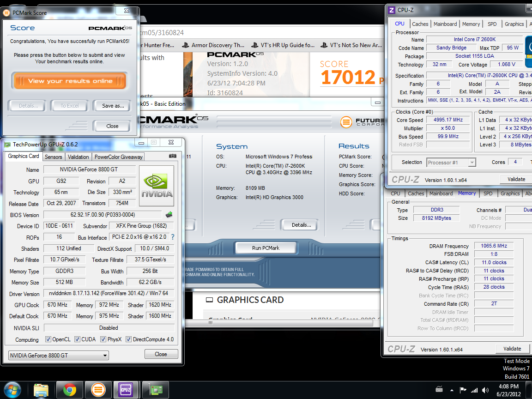This screenshot has height=399, width=532.
Task: Open the SPD tab in lower CPU-Z window
Action: click(488, 193)
